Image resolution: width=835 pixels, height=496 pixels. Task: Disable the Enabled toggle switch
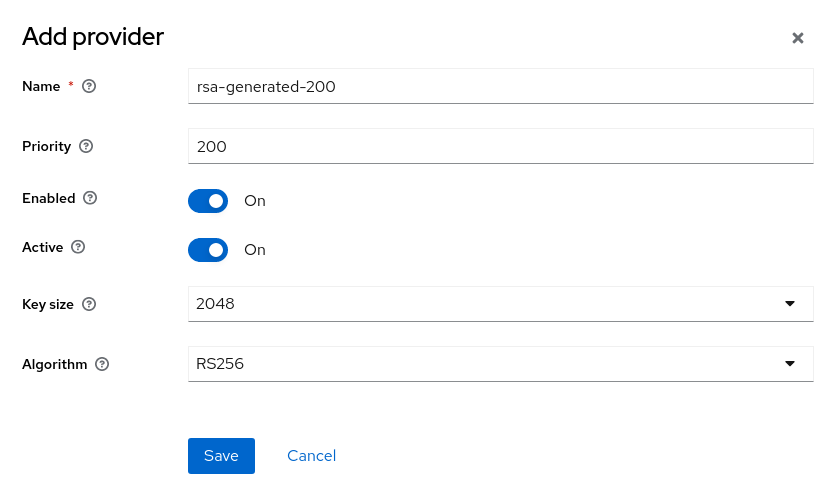pos(208,201)
